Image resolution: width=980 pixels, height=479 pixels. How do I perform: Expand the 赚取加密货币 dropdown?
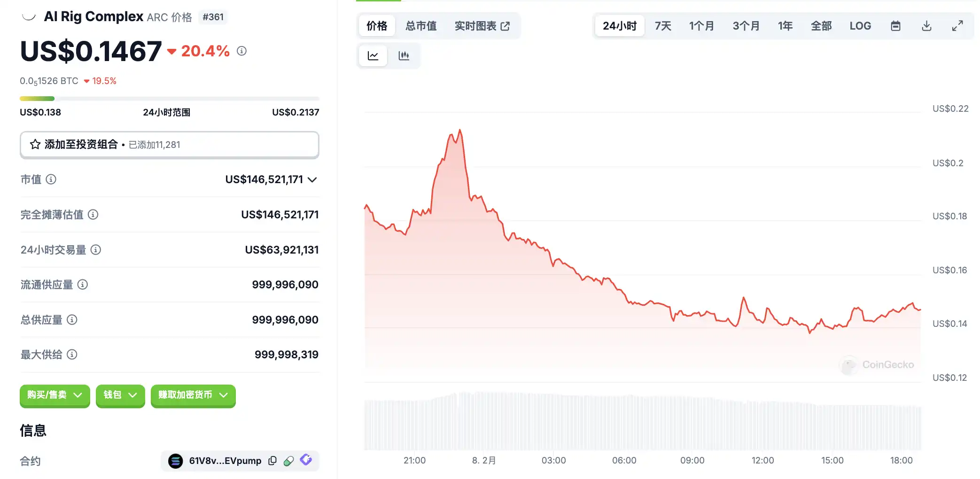pos(193,395)
